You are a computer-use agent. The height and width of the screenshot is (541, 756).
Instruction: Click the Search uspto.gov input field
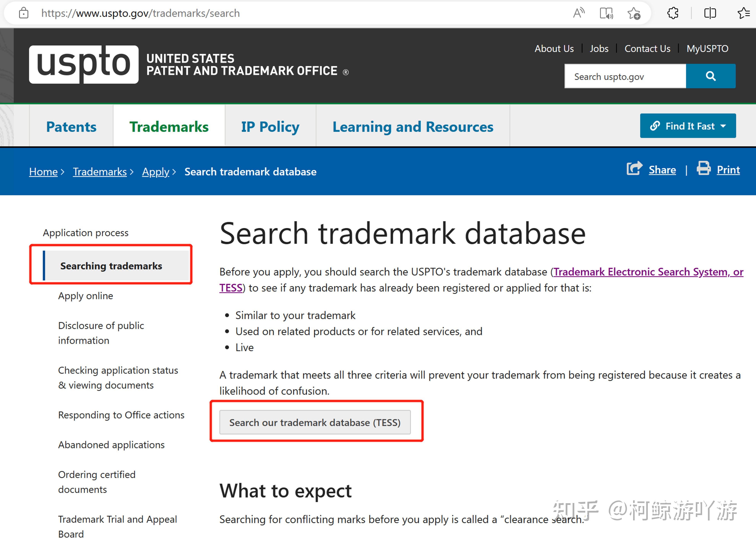pos(625,76)
